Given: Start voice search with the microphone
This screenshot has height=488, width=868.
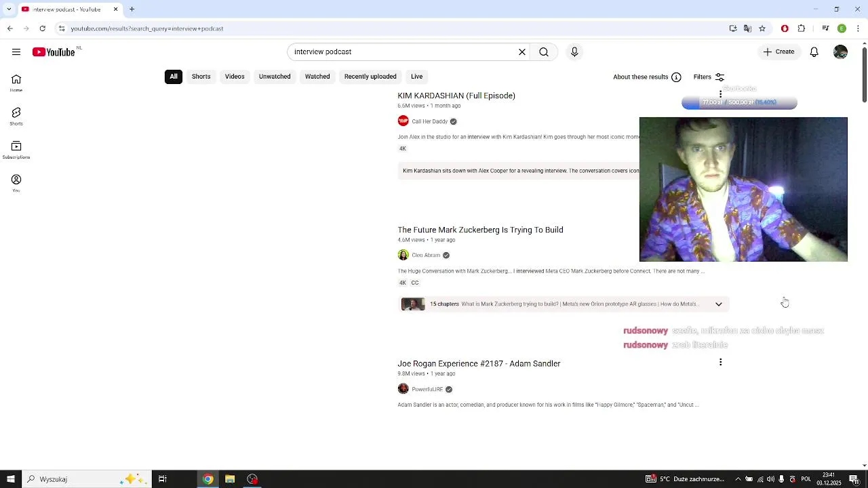Looking at the screenshot, I should pos(574,52).
